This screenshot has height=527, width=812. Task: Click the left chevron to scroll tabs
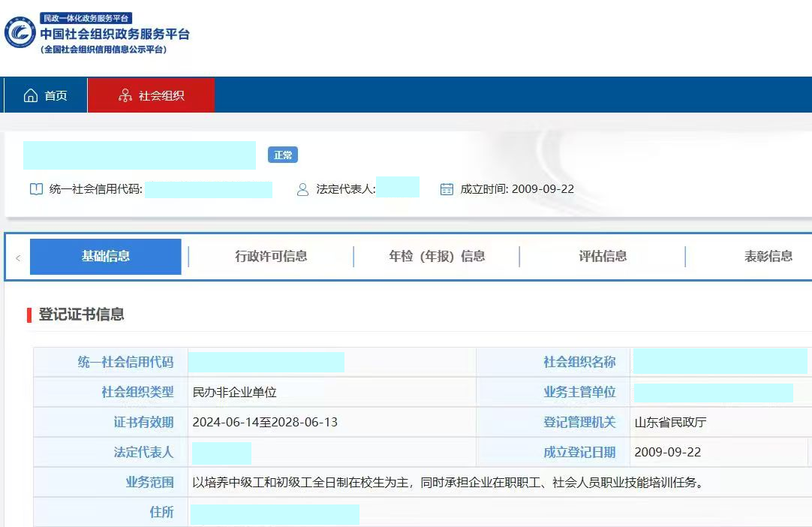tap(18, 257)
